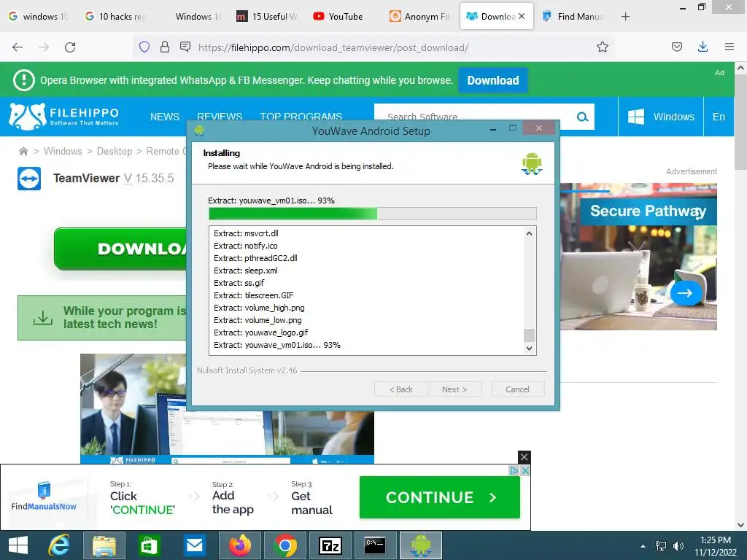Click the Download button in the Opera banner
Screen dimensions: 747x560
[493, 80]
